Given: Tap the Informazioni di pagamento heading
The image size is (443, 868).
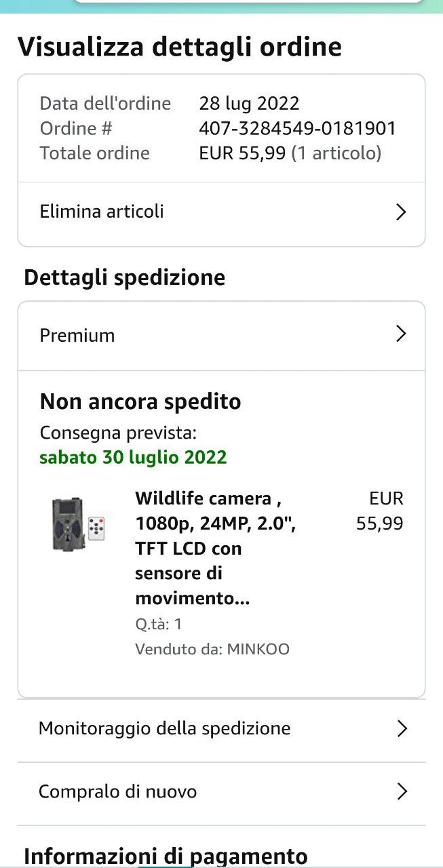Looking at the screenshot, I should [x=166, y=856].
